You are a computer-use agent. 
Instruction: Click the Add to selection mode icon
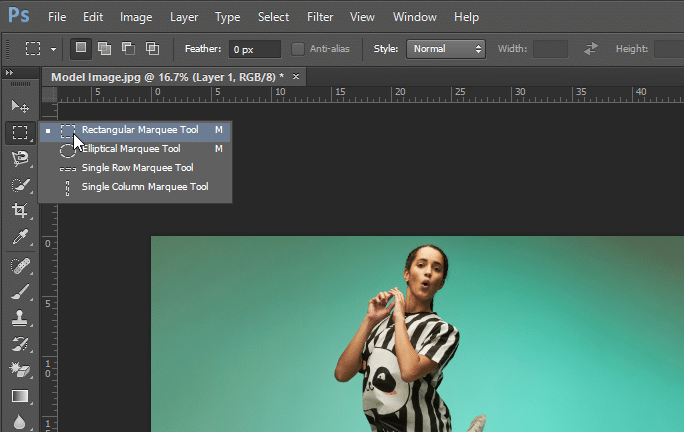click(103, 48)
